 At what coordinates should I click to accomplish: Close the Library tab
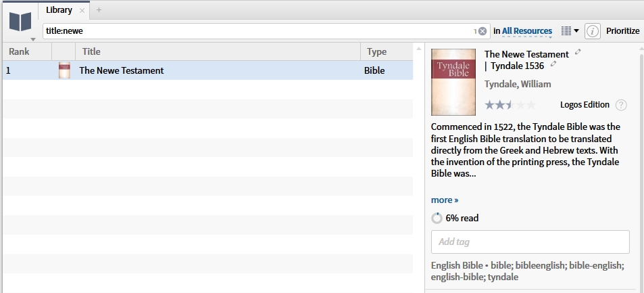(82, 11)
